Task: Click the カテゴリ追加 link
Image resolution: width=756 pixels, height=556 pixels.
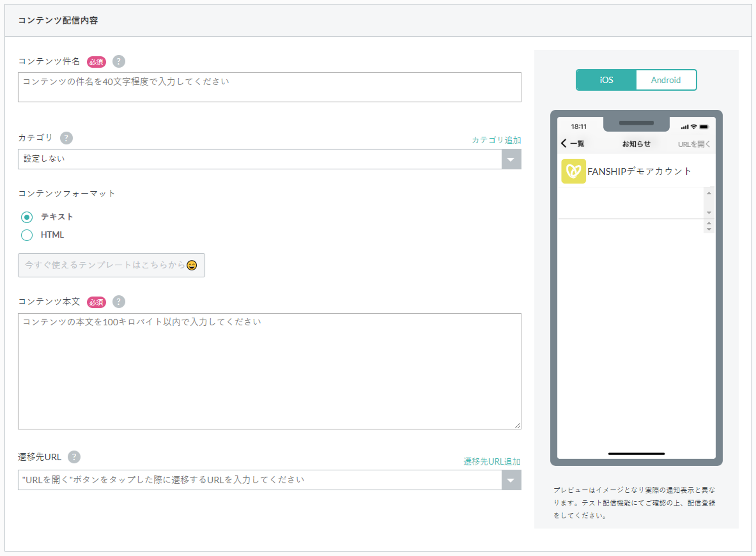Action: click(x=496, y=140)
